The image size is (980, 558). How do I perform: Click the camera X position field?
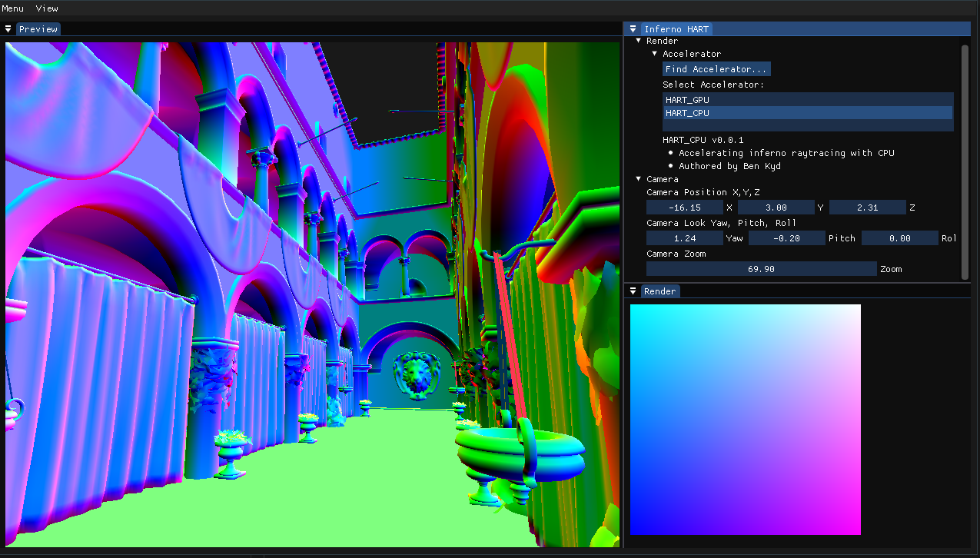click(x=684, y=207)
